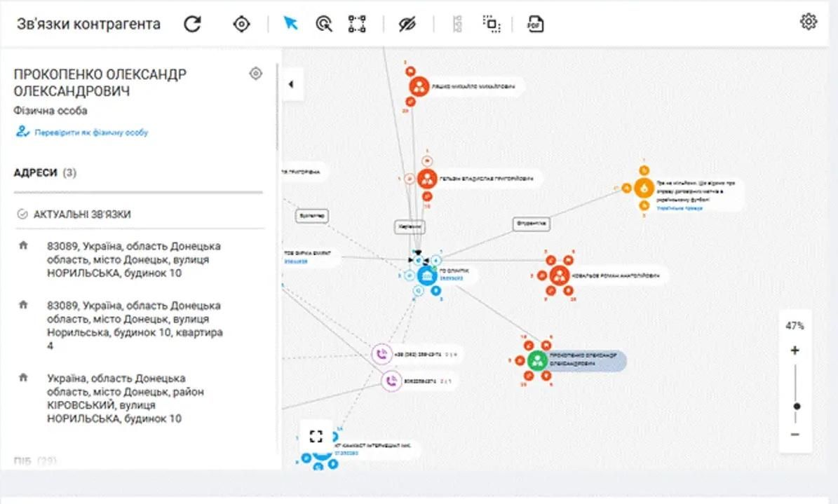
Task: Click the refresh graph icon
Action: tap(192, 24)
